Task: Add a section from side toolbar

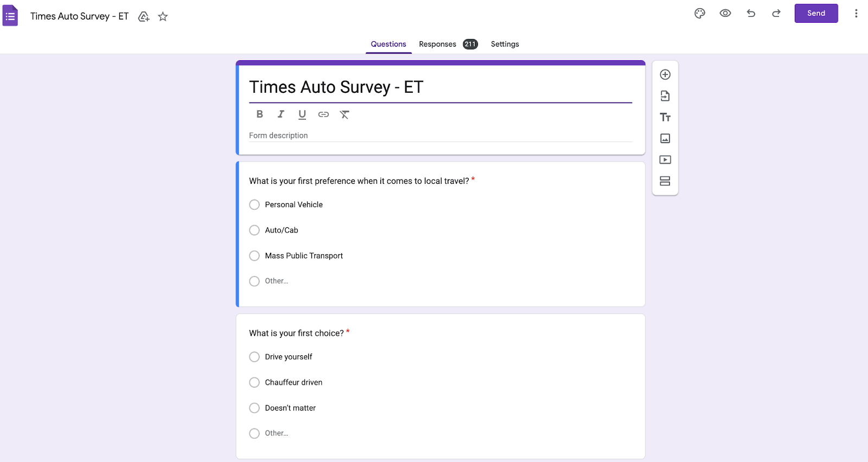Action: click(x=665, y=181)
